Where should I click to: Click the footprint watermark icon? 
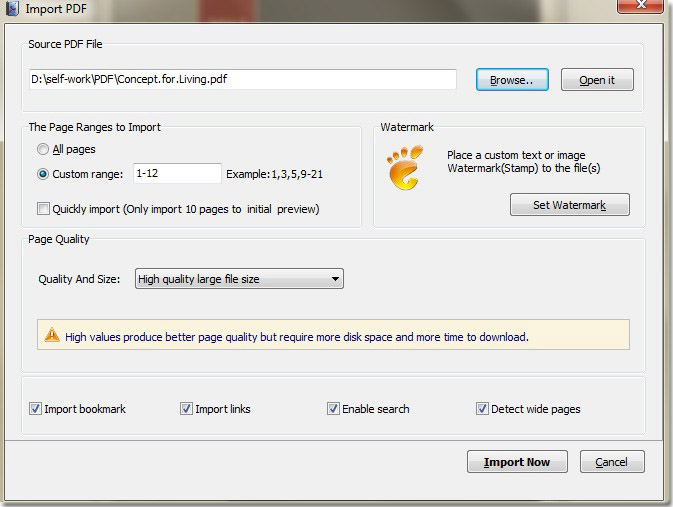pos(405,167)
